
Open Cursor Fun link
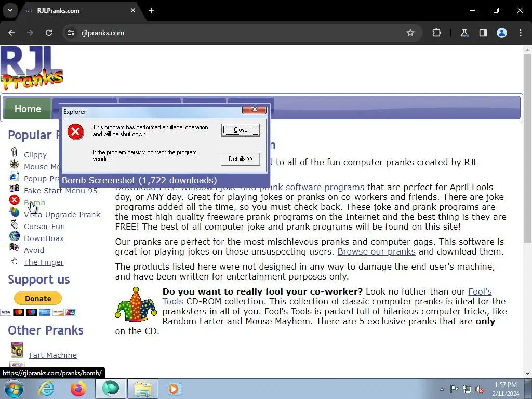click(44, 227)
